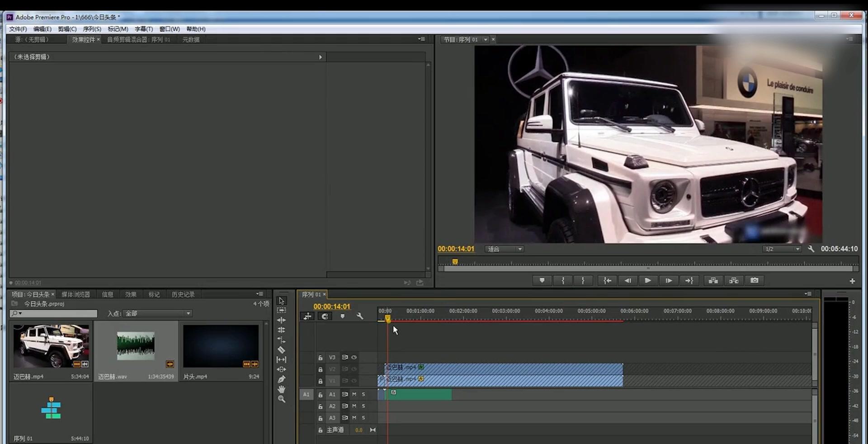Screen dimensions: 868x444
Task: Click timeline add marker icon
Action: click(343, 316)
